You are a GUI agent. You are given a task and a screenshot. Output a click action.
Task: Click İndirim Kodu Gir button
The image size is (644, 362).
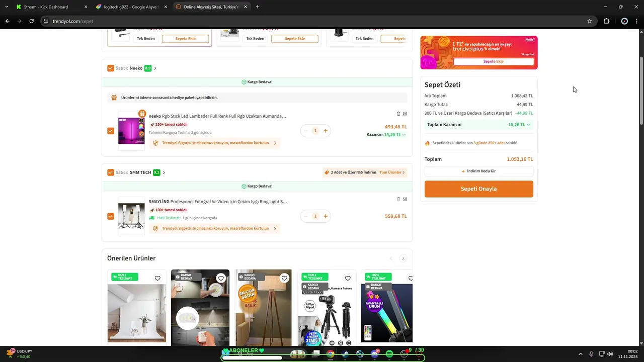(x=479, y=171)
